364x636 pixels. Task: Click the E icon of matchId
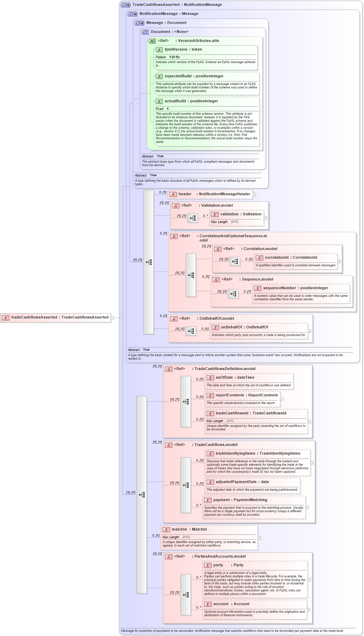point(166,530)
